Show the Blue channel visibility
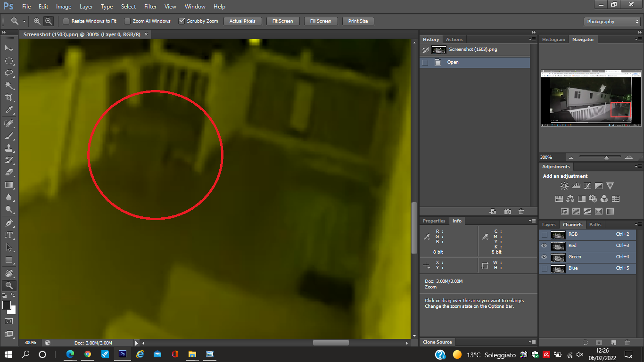Image resolution: width=644 pixels, height=362 pixels. click(545, 268)
